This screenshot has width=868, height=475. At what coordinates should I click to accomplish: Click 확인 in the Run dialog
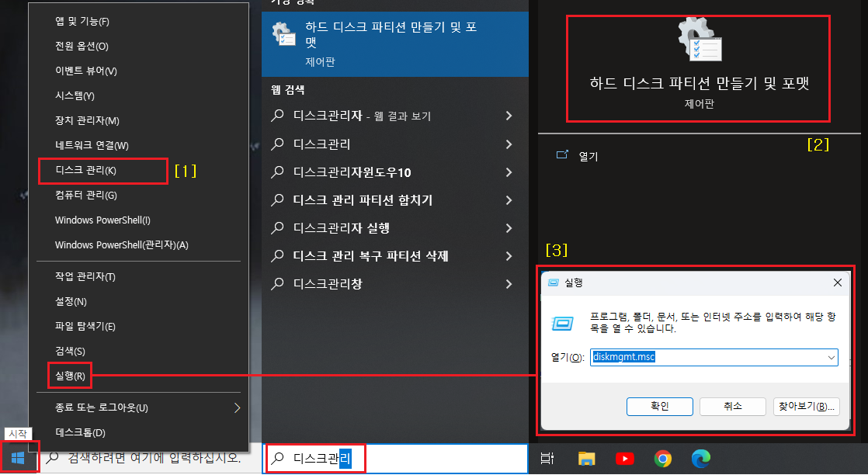click(x=659, y=407)
